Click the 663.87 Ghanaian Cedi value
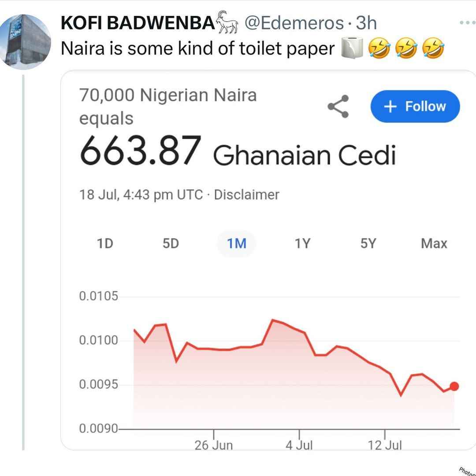 pyautogui.click(x=238, y=152)
